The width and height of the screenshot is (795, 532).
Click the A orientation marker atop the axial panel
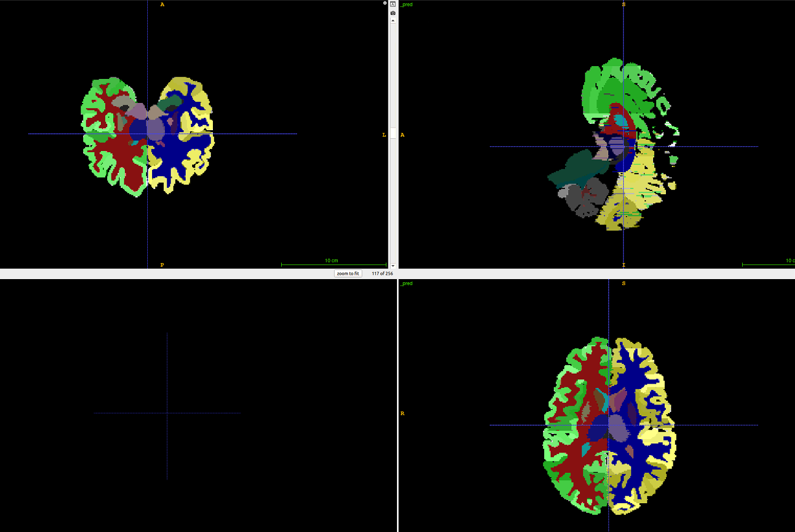pos(161,4)
